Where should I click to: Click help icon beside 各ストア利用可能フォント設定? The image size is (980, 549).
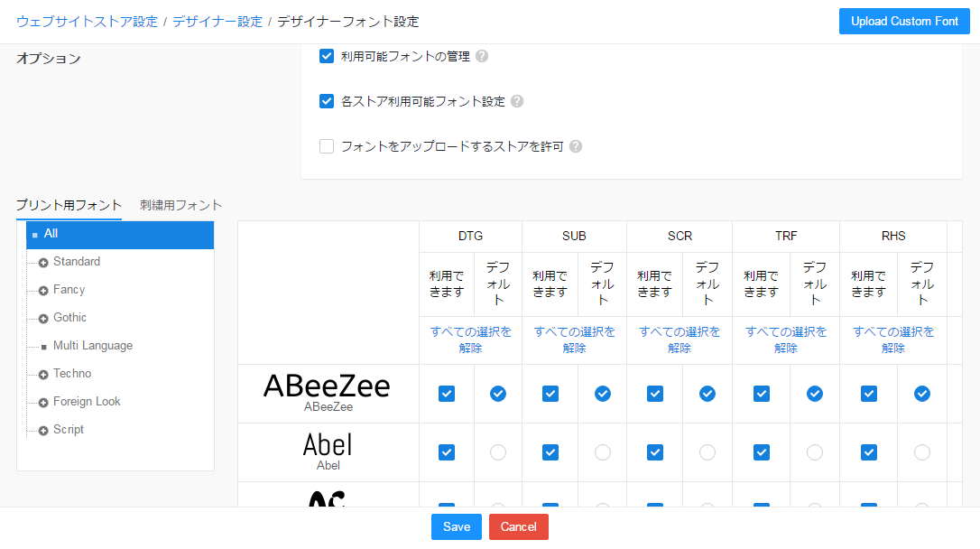point(517,101)
